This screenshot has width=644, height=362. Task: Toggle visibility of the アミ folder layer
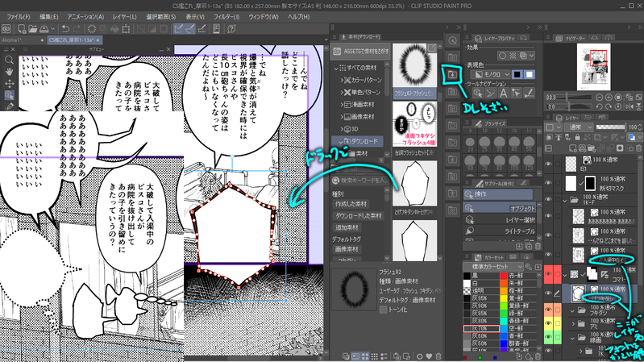(548, 323)
